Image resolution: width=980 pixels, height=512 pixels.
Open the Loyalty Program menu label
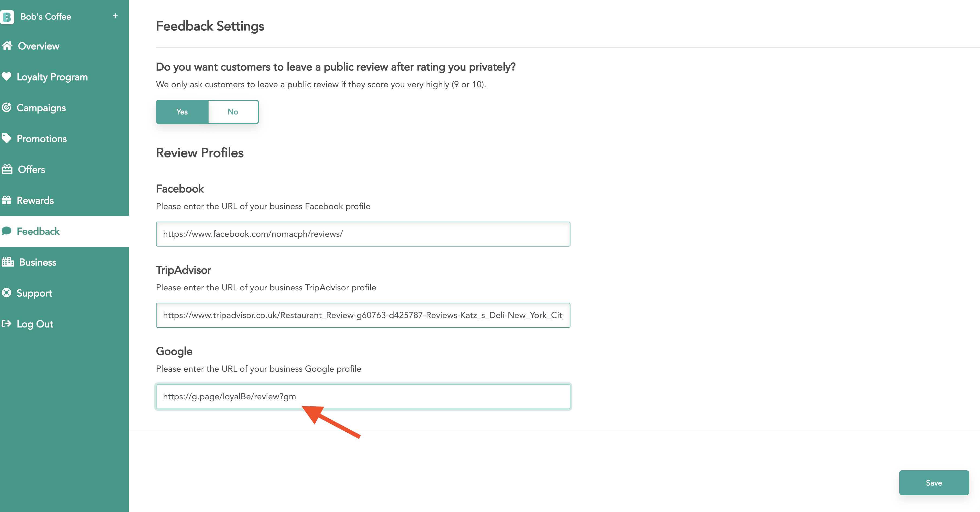point(52,77)
